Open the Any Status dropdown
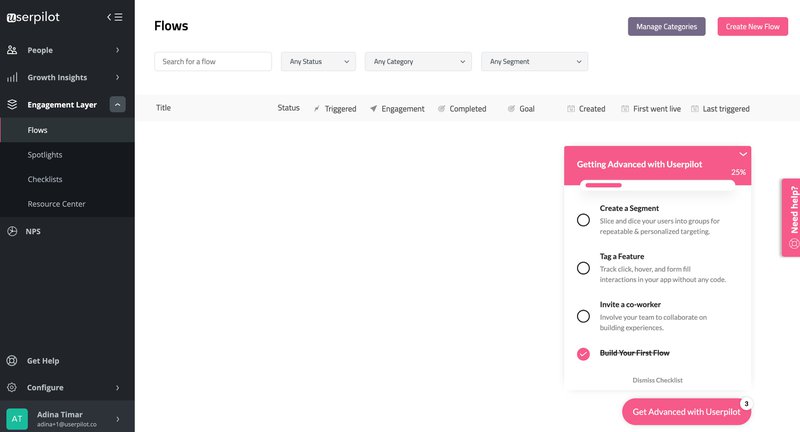The width and height of the screenshot is (800, 432). click(318, 62)
